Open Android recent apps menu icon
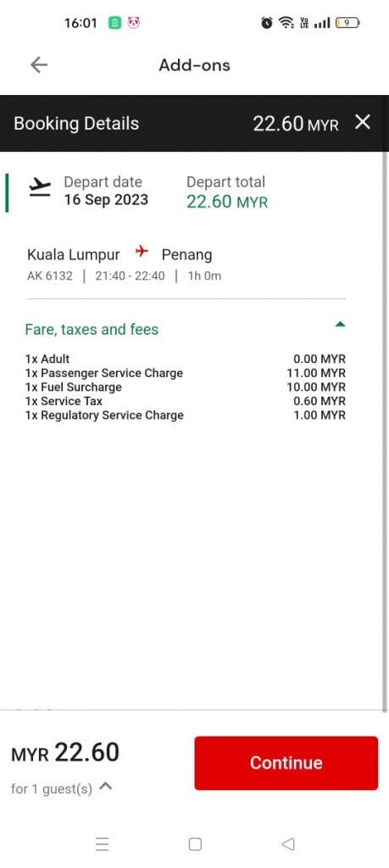Screen dimensions: 389x868 pos(103,844)
